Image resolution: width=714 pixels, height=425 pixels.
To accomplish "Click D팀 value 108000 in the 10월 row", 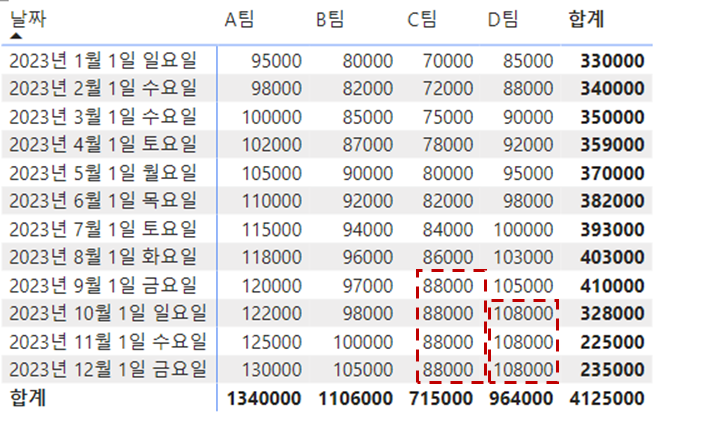I will 524,314.
